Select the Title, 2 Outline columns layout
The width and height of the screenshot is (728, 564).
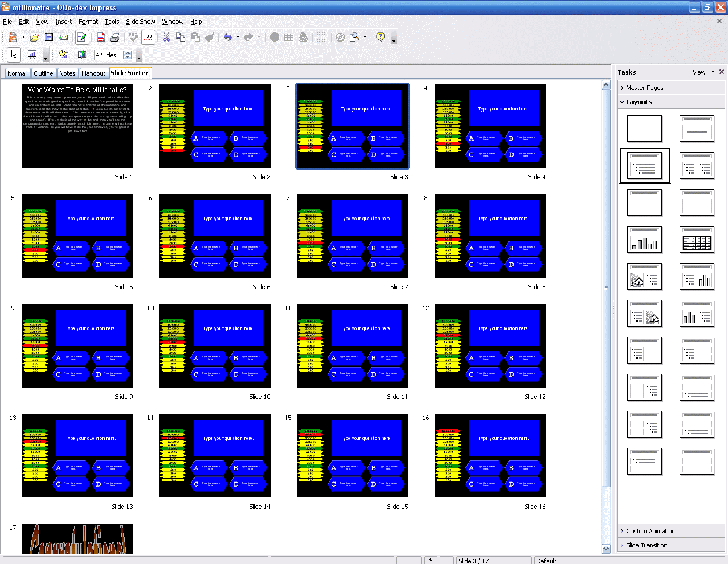pyautogui.click(x=697, y=165)
